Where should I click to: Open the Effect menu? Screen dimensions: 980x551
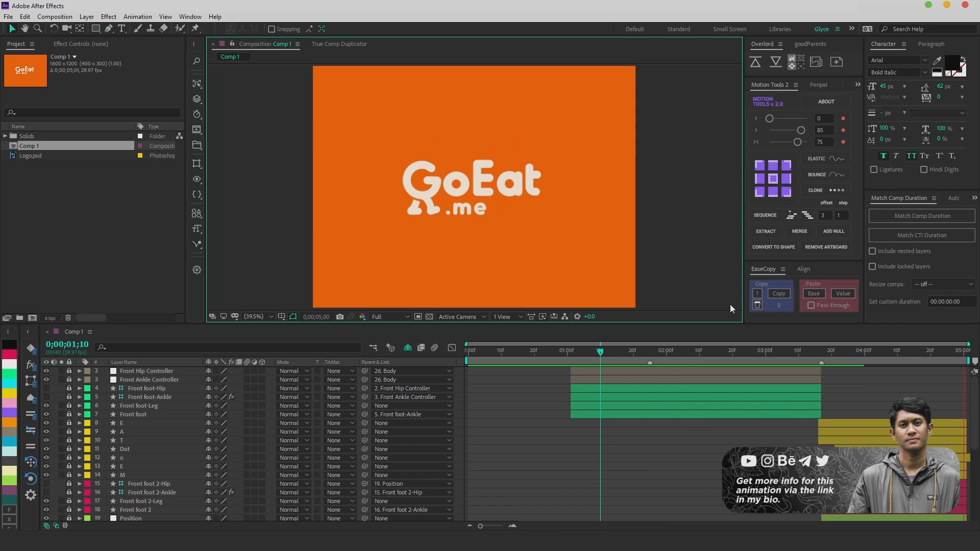(x=109, y=17)
